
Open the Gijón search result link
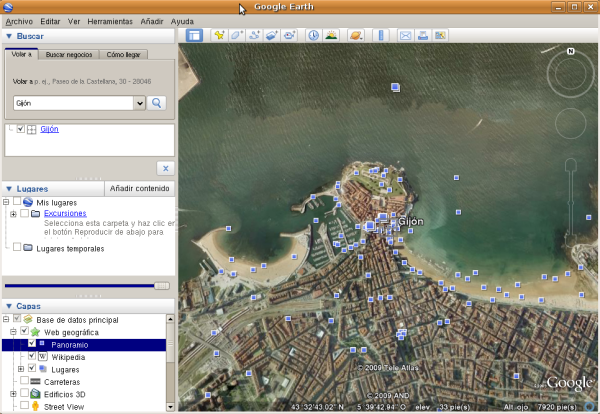point(49,129)
